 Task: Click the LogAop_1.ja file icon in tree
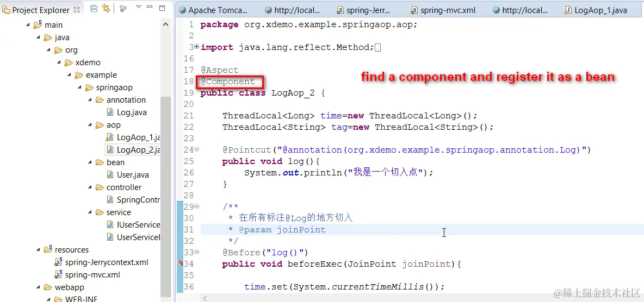point(110,137)
